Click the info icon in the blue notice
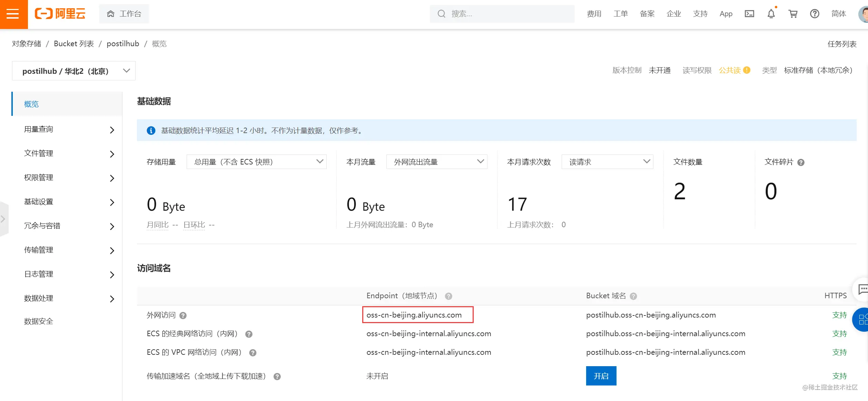The image size is (868, 401). click(151, 130)
